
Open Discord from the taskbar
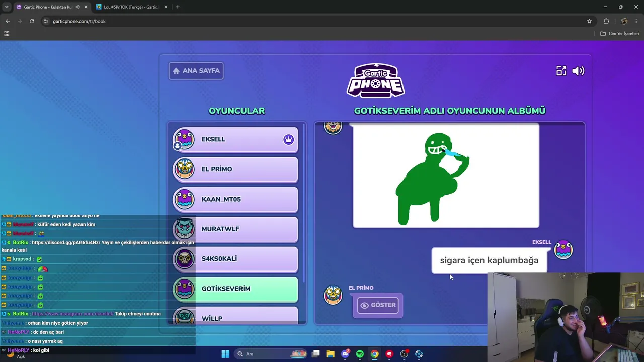(x=345, y=354)
